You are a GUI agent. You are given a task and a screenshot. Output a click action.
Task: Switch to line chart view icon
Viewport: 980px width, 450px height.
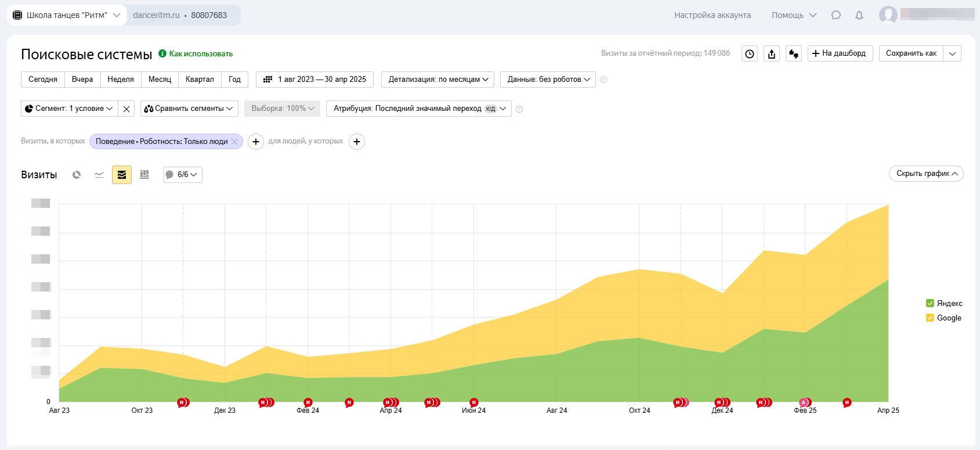click(x=99, y=175)
